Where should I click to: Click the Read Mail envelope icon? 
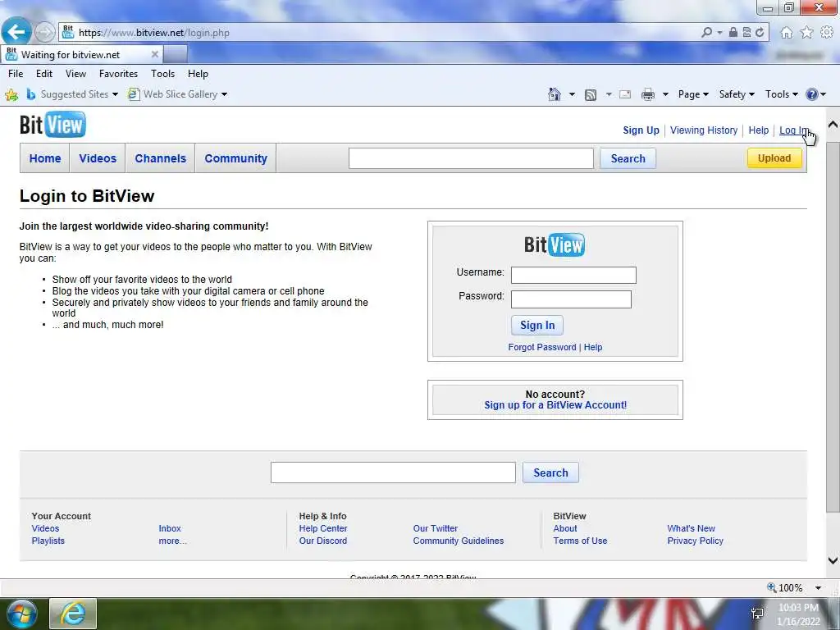click(x=625, y=95)
